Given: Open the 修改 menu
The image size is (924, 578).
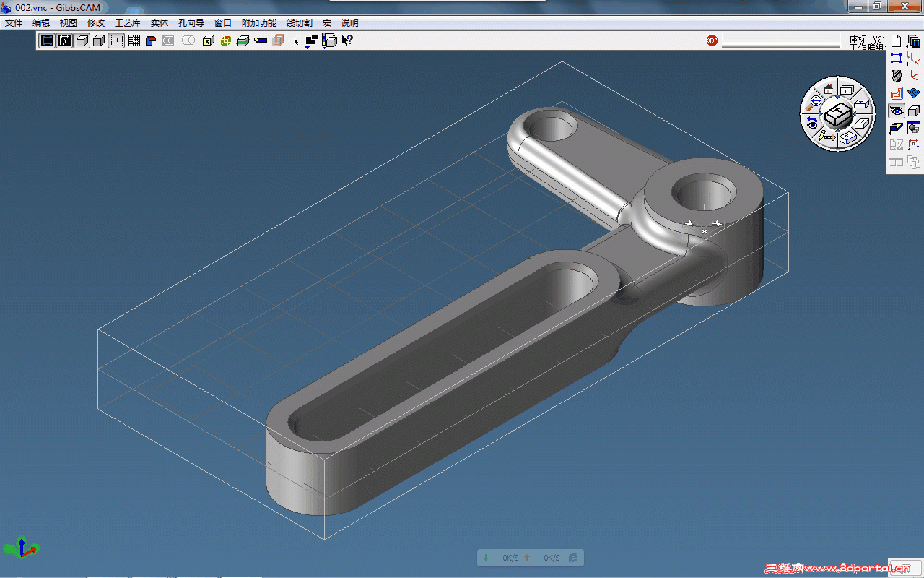Looking at the screenshot, I should pos(96,23).
